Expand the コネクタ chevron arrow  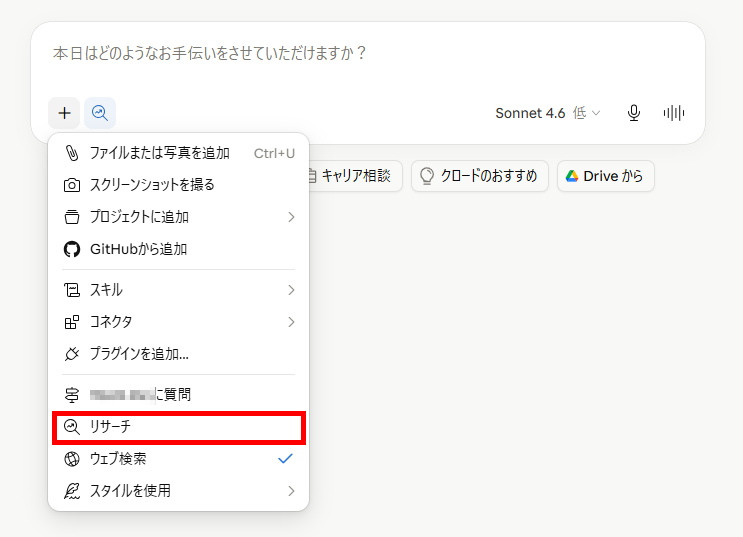[x=291, y=322]
